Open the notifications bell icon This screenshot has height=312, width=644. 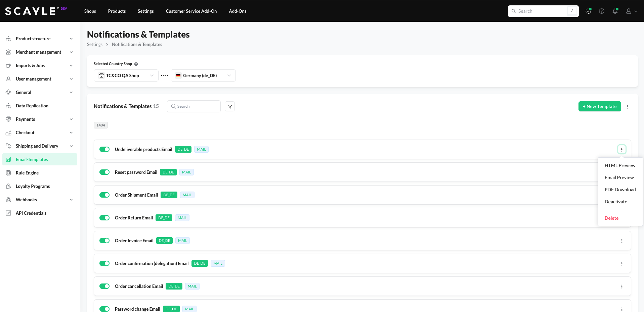coord(615,11)
